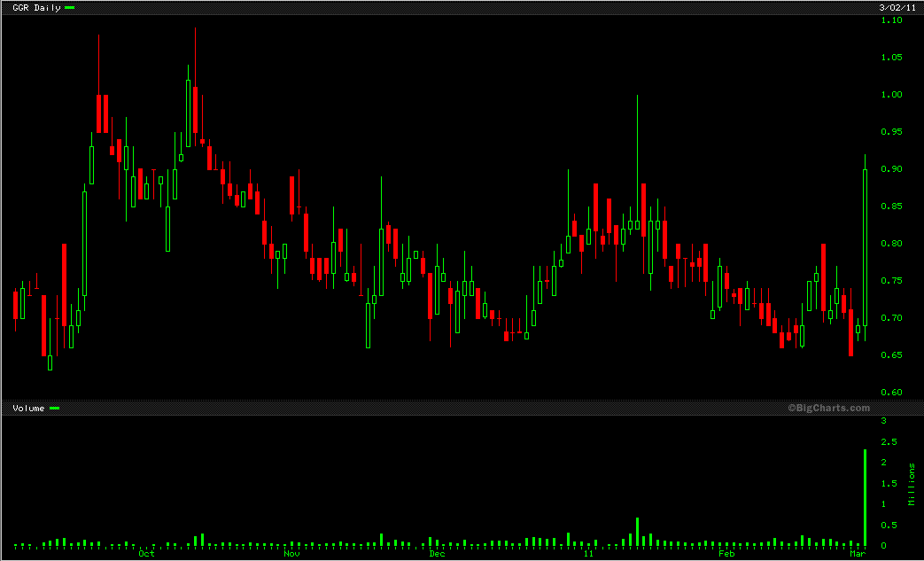Click the final green candlestick closing near 0.90
Image resolution: width=924 pixels, height=561 pixels.
(x=865, y=247)
